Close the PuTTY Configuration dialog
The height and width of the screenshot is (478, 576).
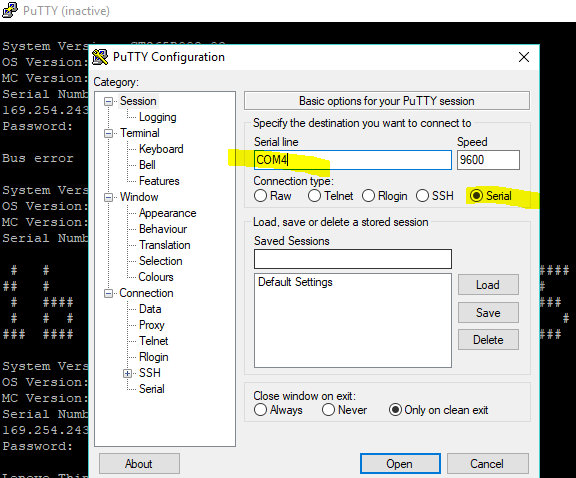point(523,57)
